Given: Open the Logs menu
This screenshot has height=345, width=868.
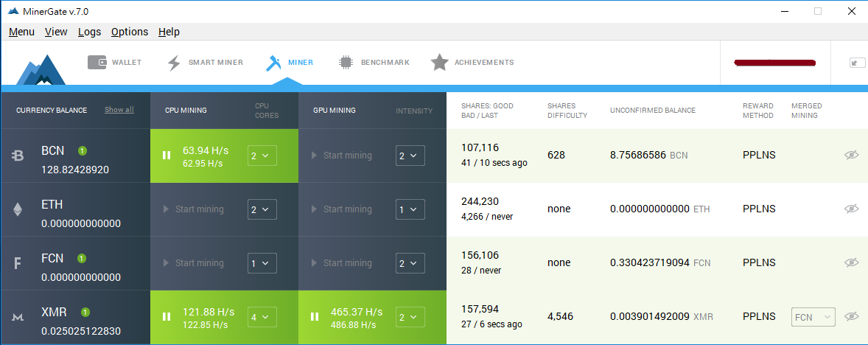Looking at the screenshot, I should pyautogui.click(x=89, y=32).
